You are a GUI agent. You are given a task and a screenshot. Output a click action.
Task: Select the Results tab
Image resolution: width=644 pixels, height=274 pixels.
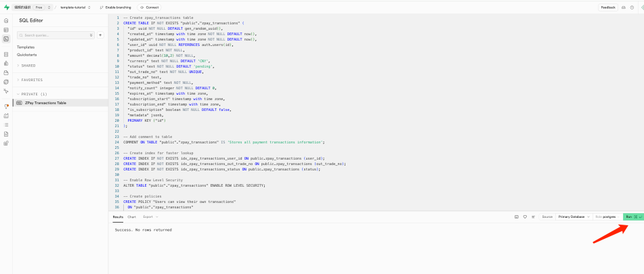[118, 216]
